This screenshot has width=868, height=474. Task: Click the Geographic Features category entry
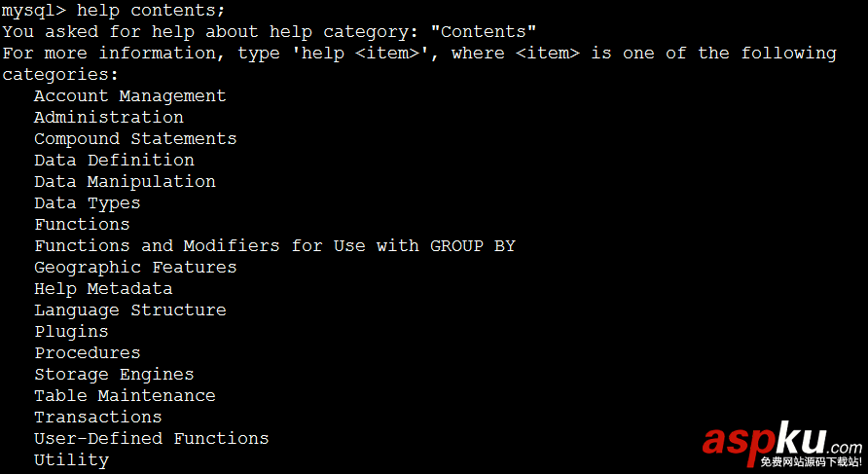135,267
